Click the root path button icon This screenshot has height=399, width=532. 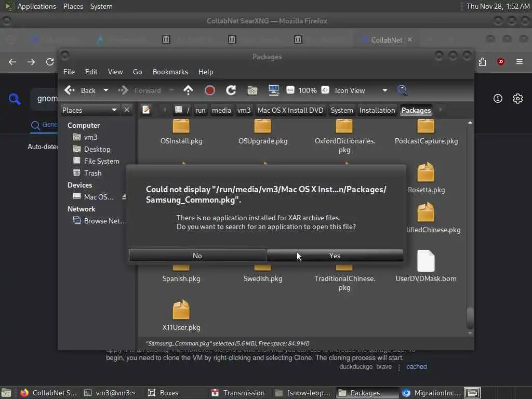(182, 110)
